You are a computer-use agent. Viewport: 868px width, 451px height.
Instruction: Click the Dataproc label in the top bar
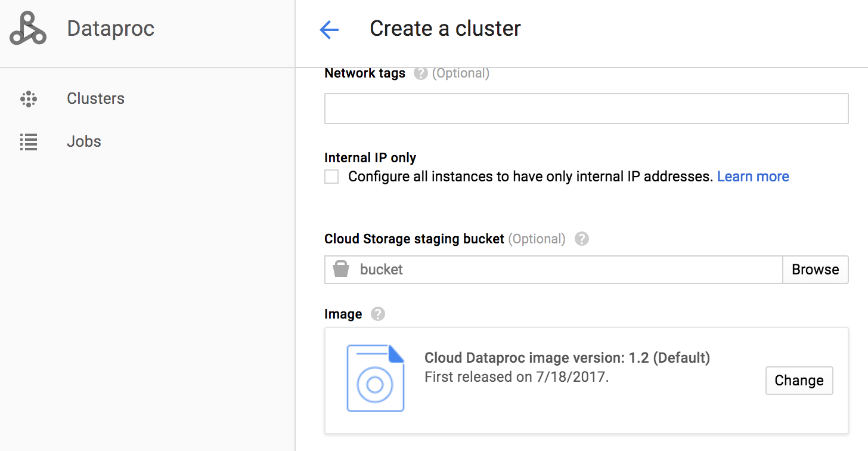point(110,28)
